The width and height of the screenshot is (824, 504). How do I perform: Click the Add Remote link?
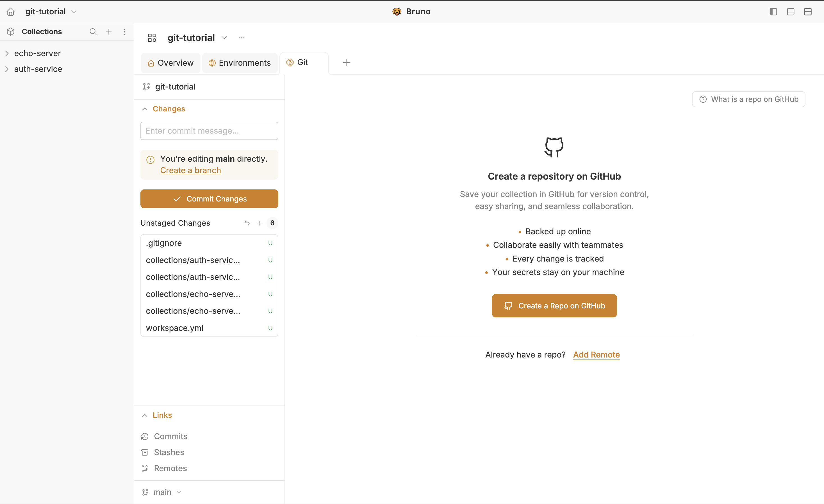[596, 355]
